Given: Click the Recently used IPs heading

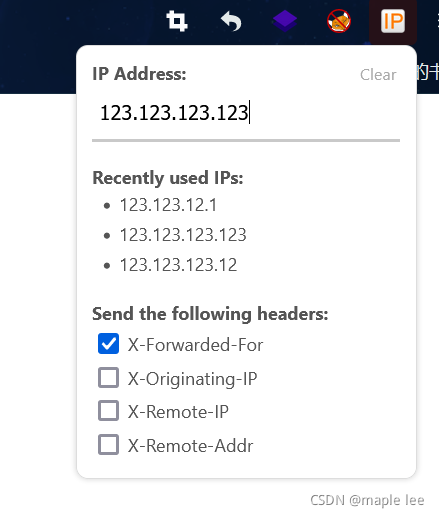Looking at the screenshot, I should 168,178.
